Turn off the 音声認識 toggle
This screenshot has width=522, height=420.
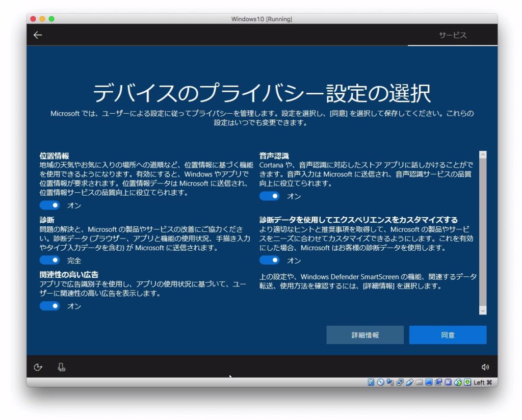[269, 196]
